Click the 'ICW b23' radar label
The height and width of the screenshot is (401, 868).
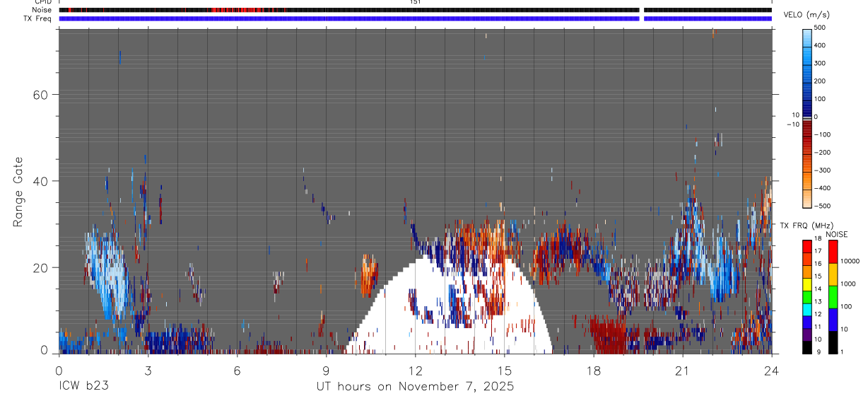pyautogui.click(x=83, y=386)
